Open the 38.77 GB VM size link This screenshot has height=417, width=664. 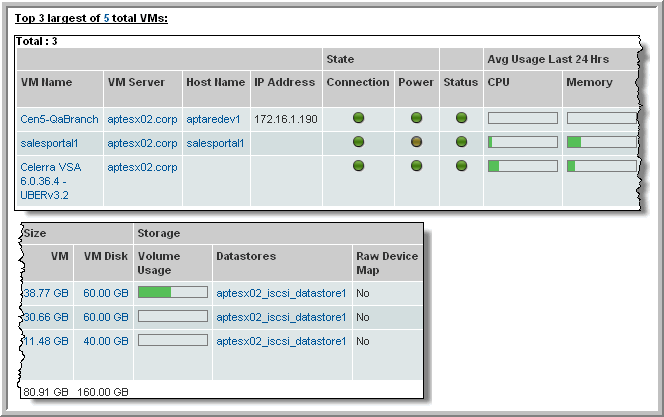pyautogui.click(x=45, y=293)
